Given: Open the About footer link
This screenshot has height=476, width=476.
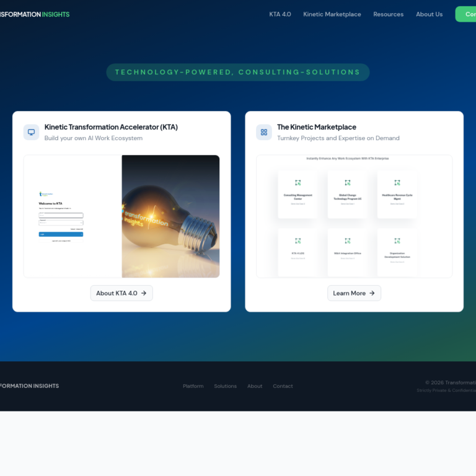Looking at the screenshot, I should click(255, 386).
